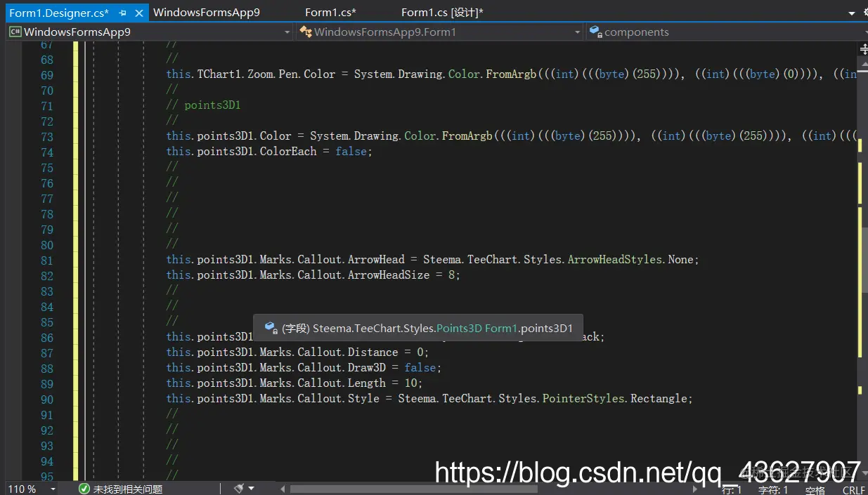Open the Form1.cs [设计]* designer tab
This screenshot has width=868, height=495.
coord(442,12)
